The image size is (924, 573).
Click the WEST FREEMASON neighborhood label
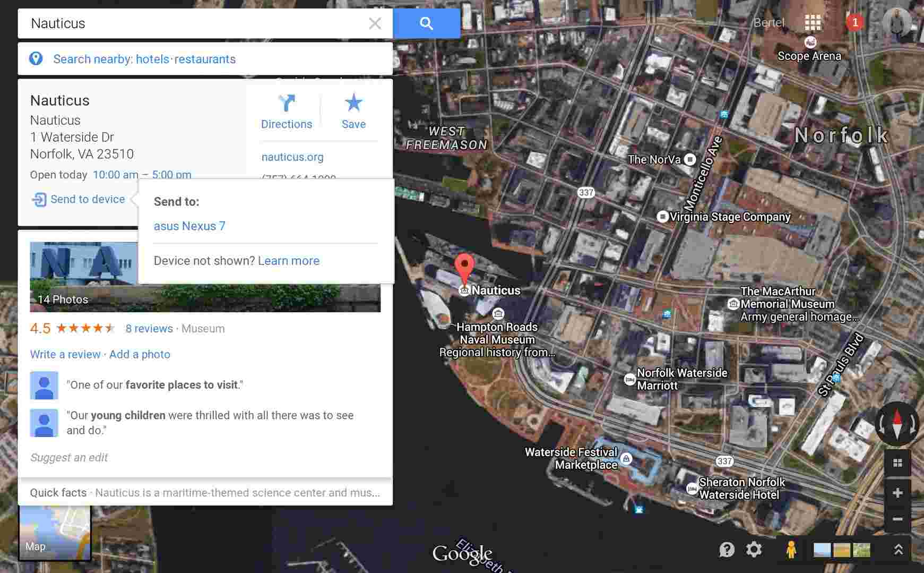[x=446, y=138]
